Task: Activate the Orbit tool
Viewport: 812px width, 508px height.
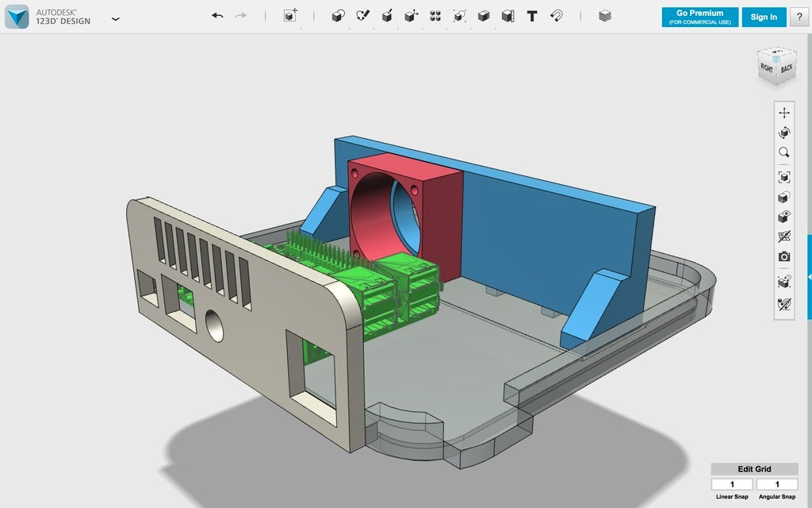Action: 784,133
